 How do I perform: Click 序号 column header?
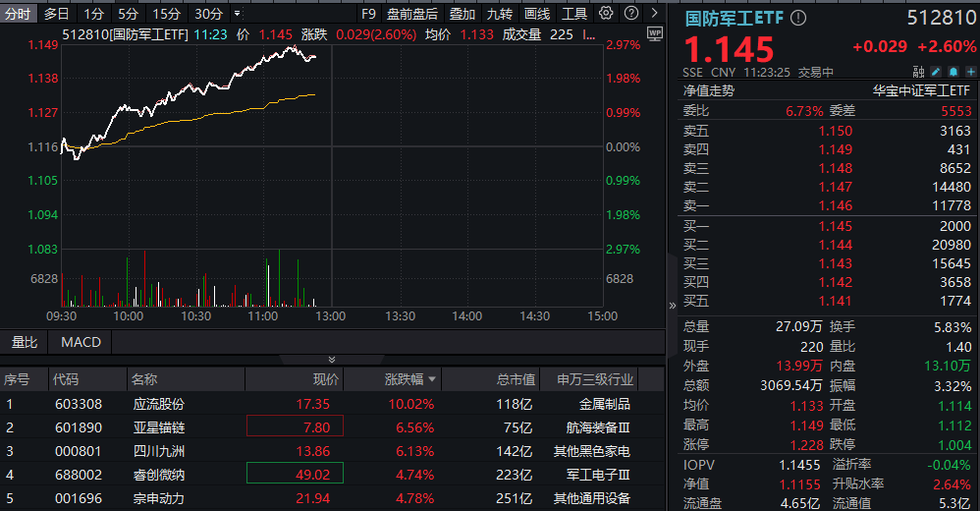[17, 379]
